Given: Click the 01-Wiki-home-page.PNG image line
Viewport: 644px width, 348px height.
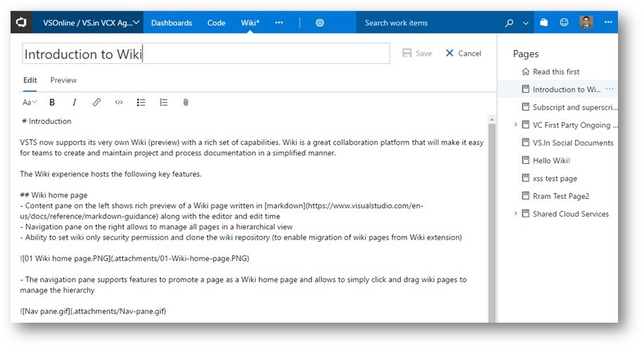Looking at the screenshot, I should (x=134, y=259).
